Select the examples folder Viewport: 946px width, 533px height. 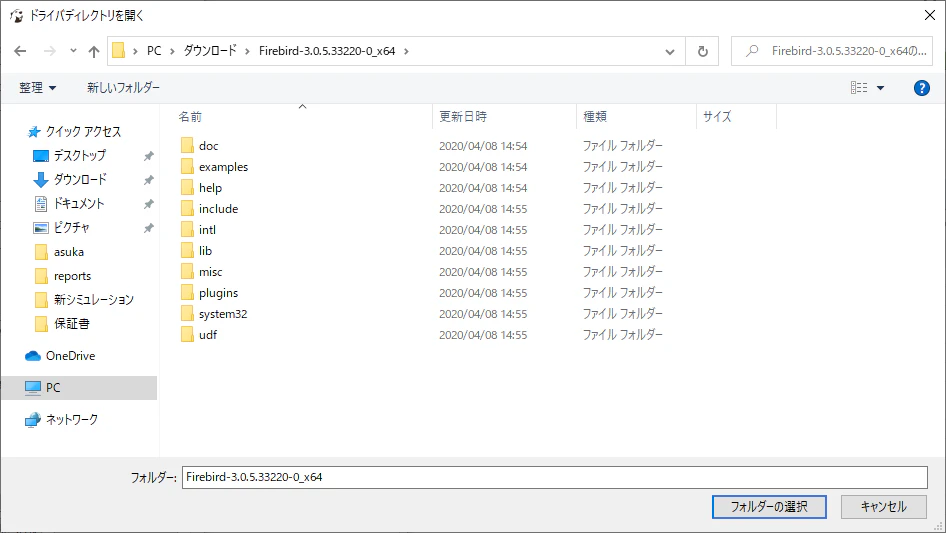(223, 167)
